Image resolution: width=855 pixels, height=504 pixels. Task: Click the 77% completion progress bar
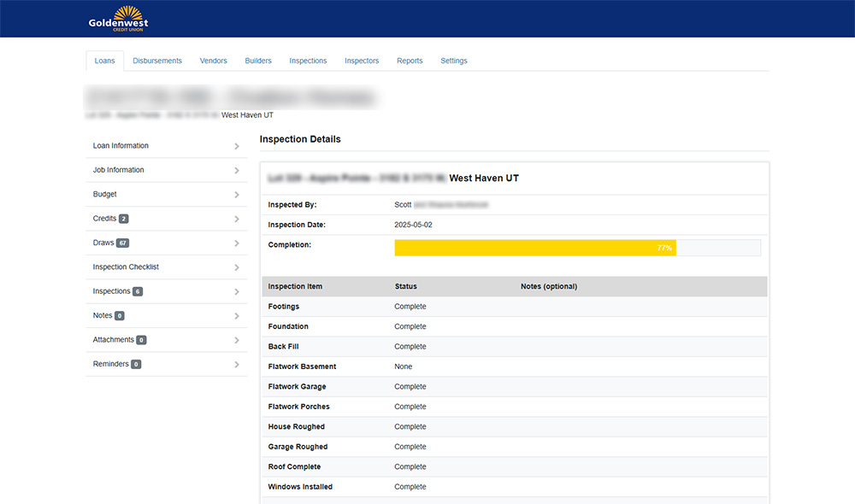[x=535, y=248]
